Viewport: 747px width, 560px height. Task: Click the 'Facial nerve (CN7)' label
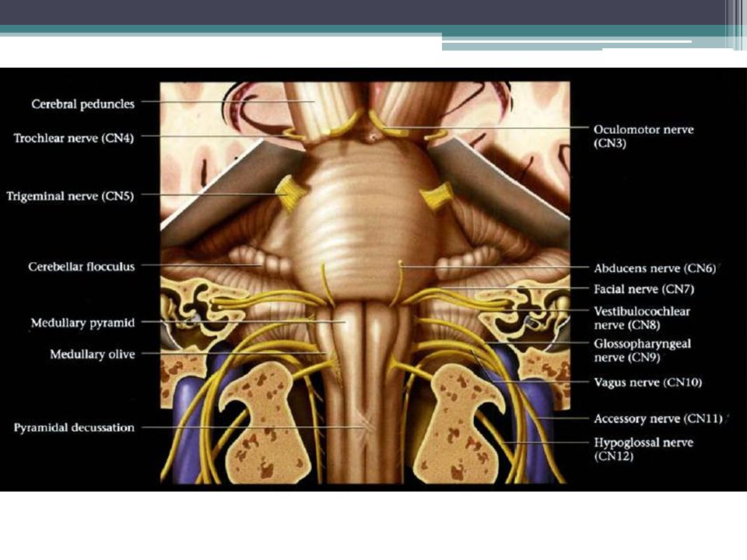click(644, 289)
